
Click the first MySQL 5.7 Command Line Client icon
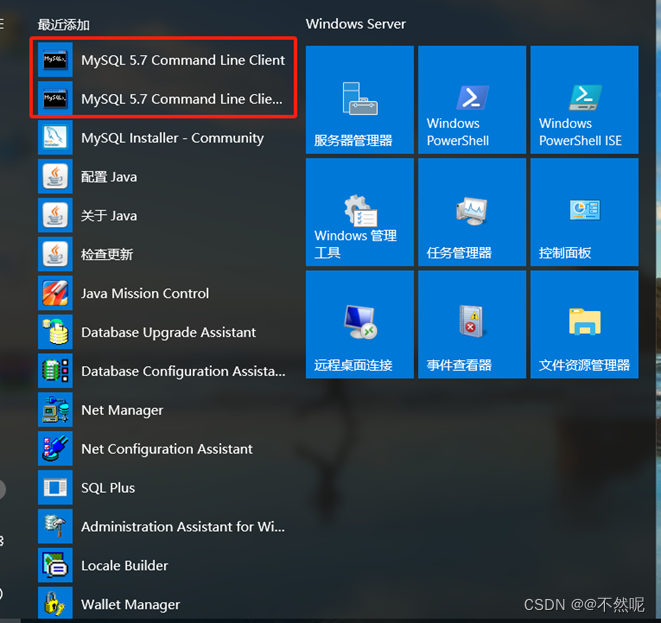55,60
